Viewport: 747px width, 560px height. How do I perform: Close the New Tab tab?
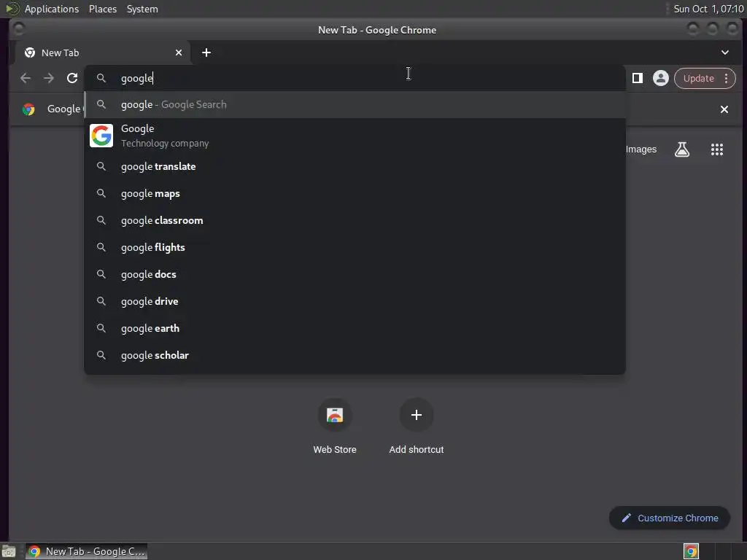click(179, 52)
